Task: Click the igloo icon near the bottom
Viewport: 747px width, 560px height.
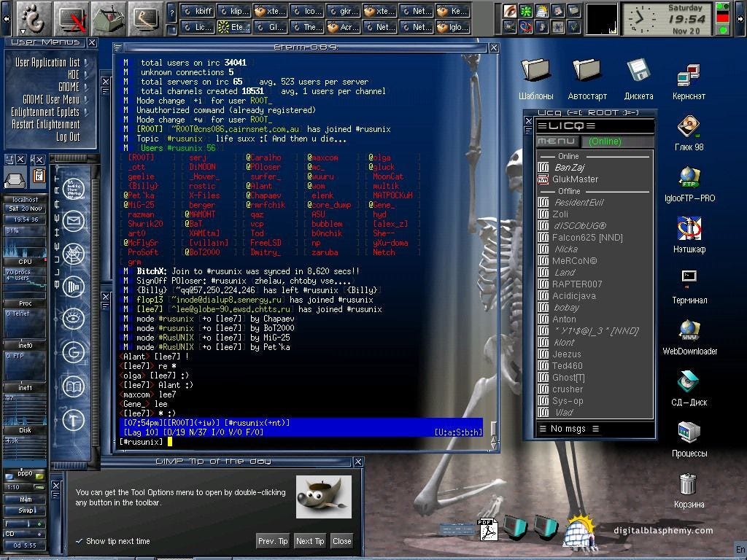Action: 578,531
